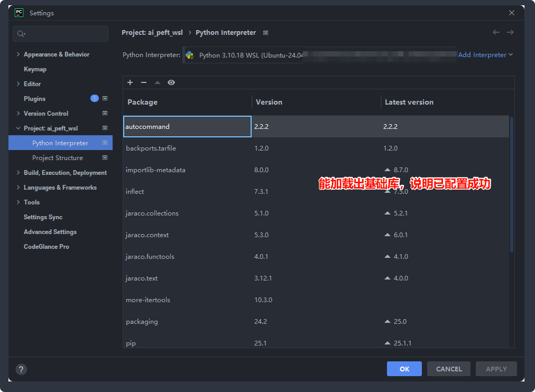The image size is (535, 392).
Task: Select the jaraco.text package
Action: click(x=316, y=278)
